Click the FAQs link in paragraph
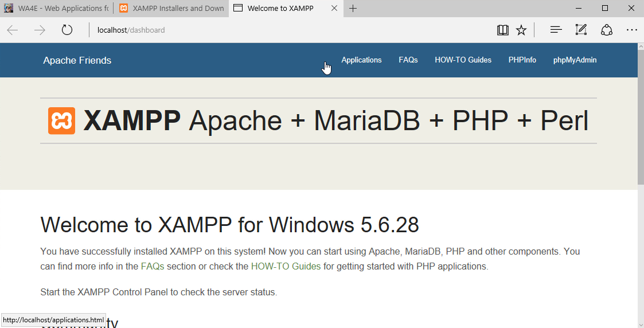 click(x=152, y=267)
